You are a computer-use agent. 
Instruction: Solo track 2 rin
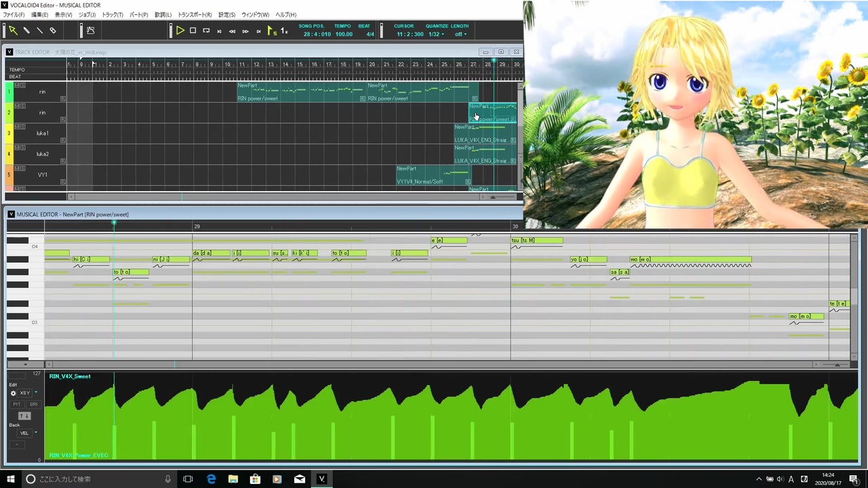coord(22,106)
